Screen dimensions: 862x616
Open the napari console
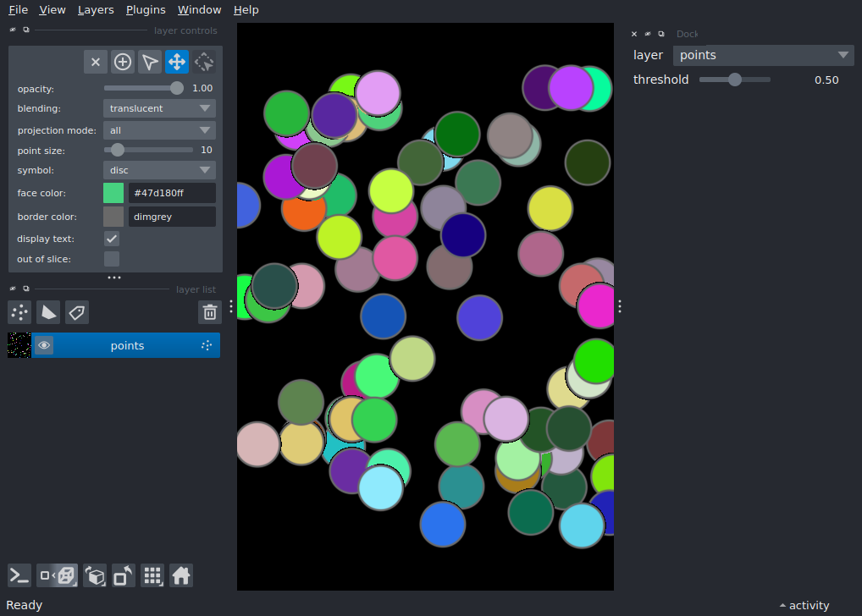coord(19,576)
